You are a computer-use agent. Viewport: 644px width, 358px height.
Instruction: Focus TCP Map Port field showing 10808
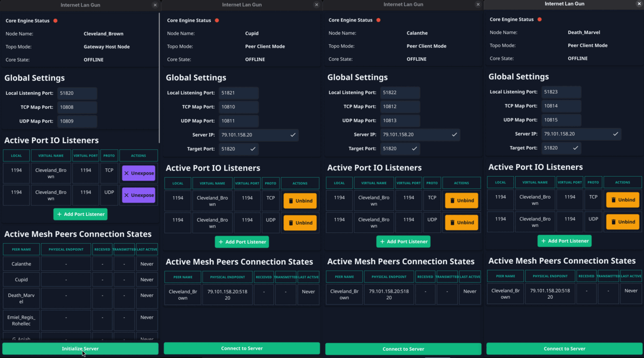pos(77,108)
